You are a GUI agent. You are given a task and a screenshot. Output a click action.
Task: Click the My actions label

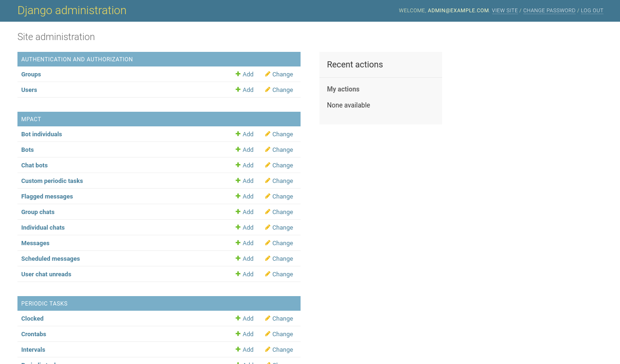coord(343,89)
